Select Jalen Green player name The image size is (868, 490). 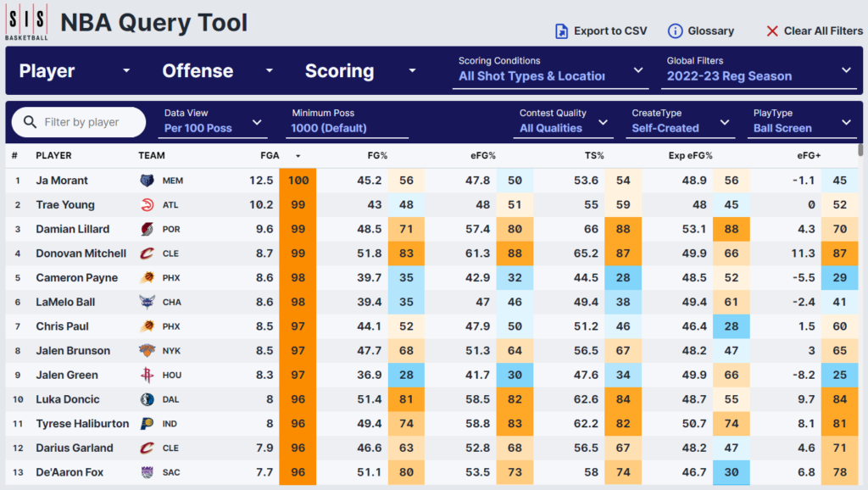click(x=66, y=375)
